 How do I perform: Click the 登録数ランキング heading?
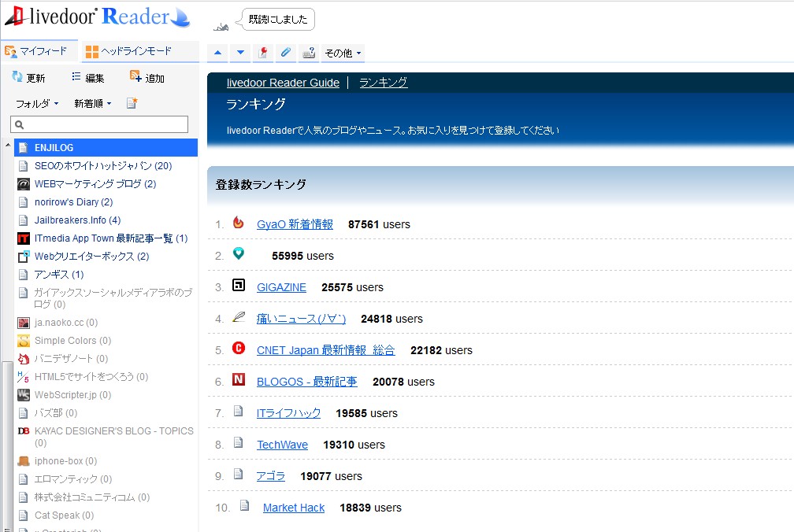click(x=261, y=185)
